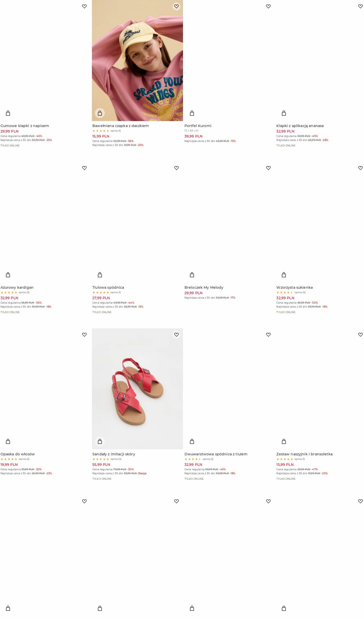Favorite the Gumowe klapki z napisem

pos(84,6)
